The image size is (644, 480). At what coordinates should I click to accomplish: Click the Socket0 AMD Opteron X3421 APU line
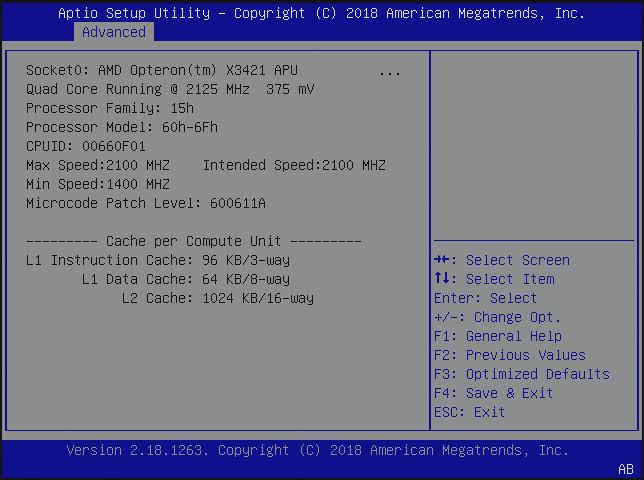pyautogui.click(x=162, y=70)
